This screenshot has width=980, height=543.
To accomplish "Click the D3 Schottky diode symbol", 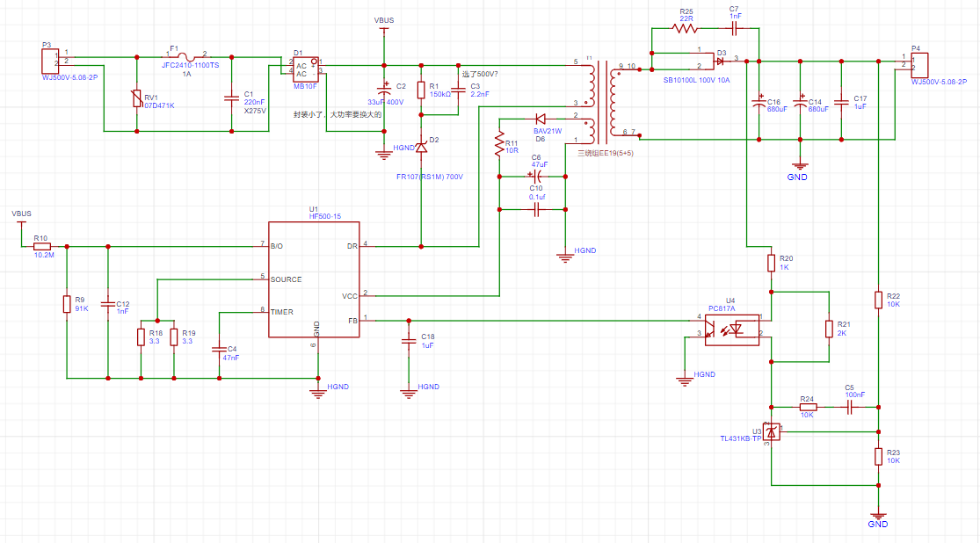I will [720, 62].
